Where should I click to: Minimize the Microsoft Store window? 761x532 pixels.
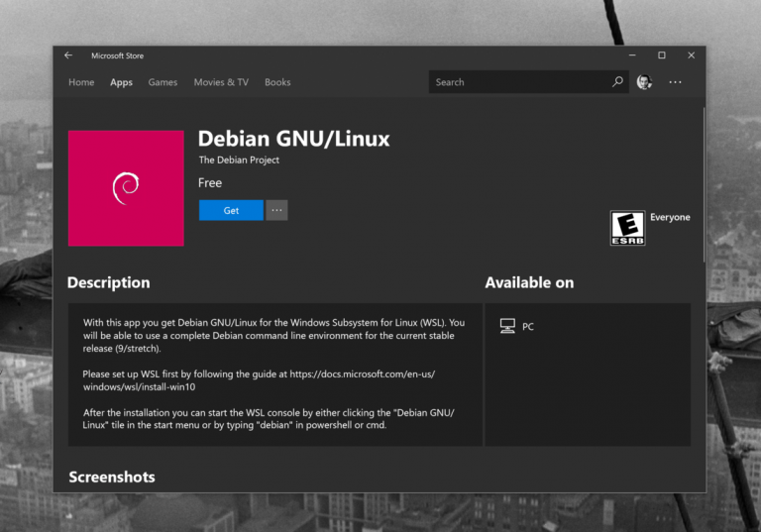[632, 55]
